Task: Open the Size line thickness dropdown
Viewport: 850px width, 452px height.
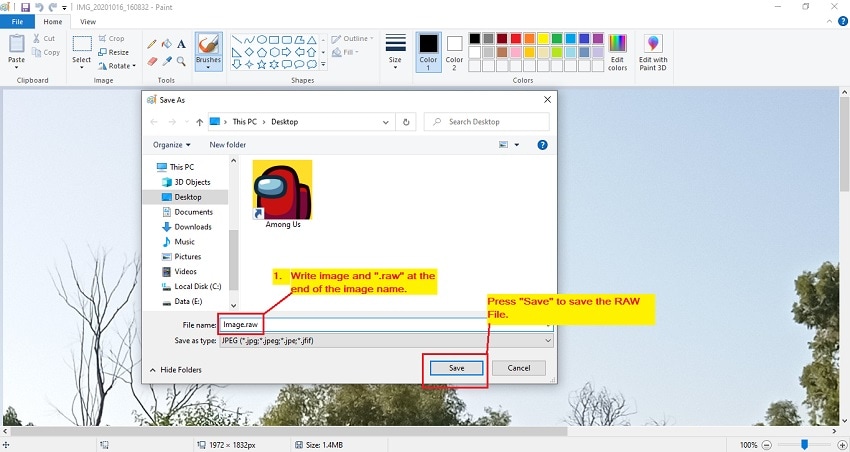Action: click(x=395, y=51)
